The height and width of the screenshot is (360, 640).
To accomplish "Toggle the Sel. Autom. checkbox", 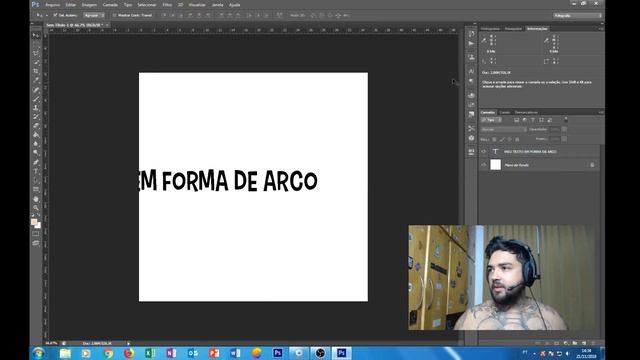I will [55, 15].
